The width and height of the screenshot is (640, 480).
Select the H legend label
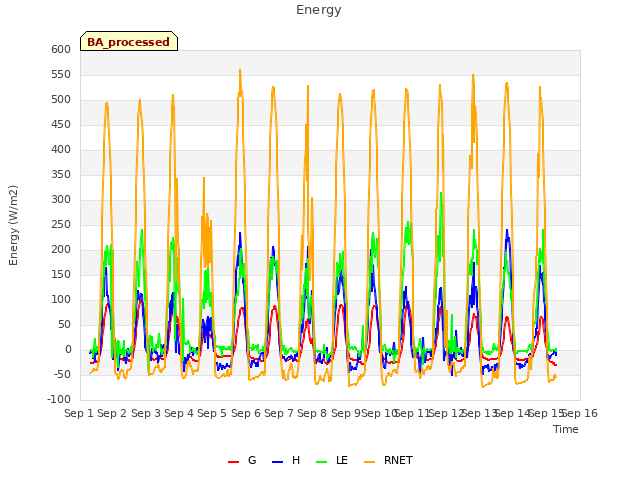coord(296,460)
